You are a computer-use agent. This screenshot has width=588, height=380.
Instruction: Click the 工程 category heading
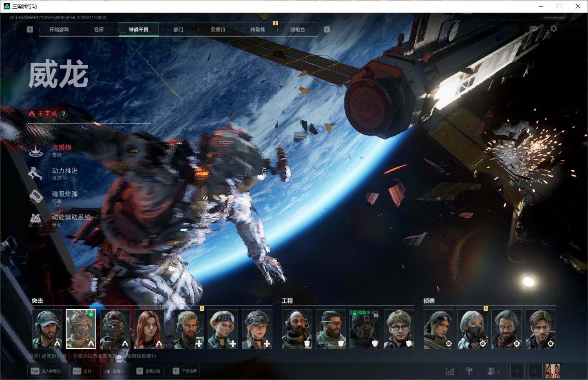287,301
